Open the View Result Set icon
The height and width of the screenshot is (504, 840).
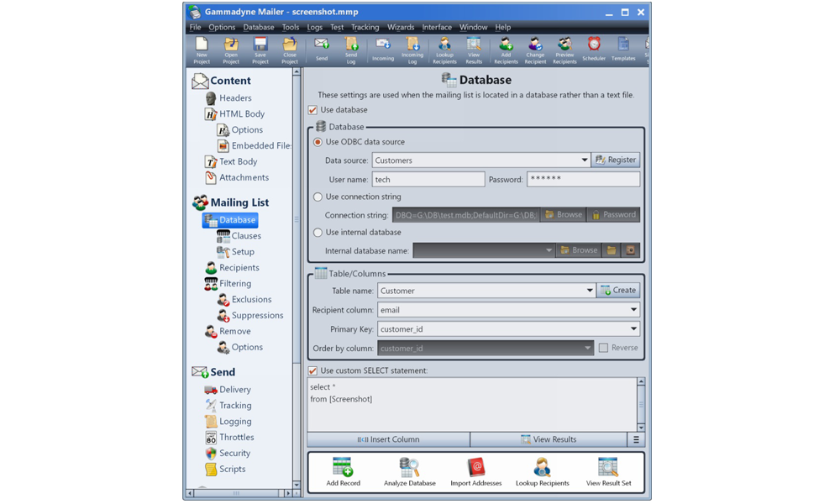[x=608, y=471]
